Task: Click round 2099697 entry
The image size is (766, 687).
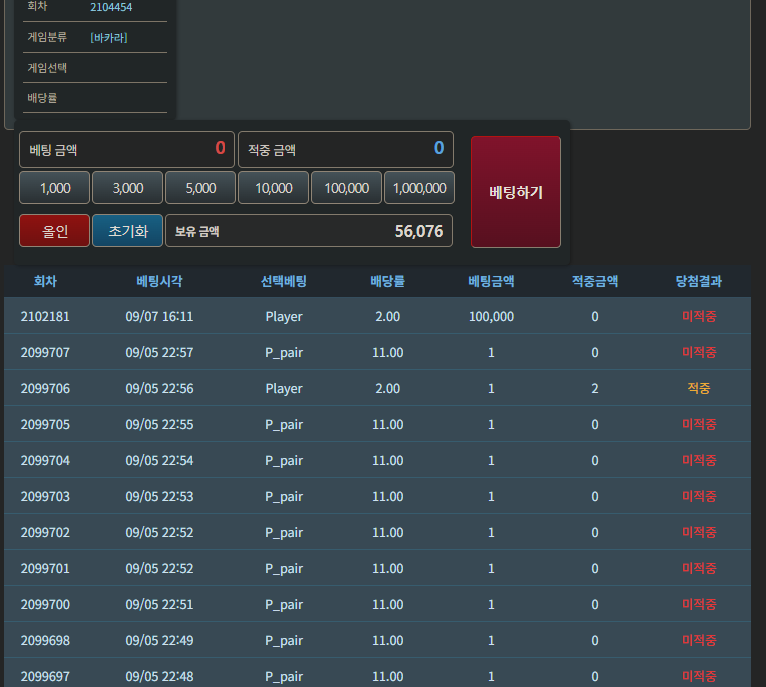Action: (x=45, y=676)
